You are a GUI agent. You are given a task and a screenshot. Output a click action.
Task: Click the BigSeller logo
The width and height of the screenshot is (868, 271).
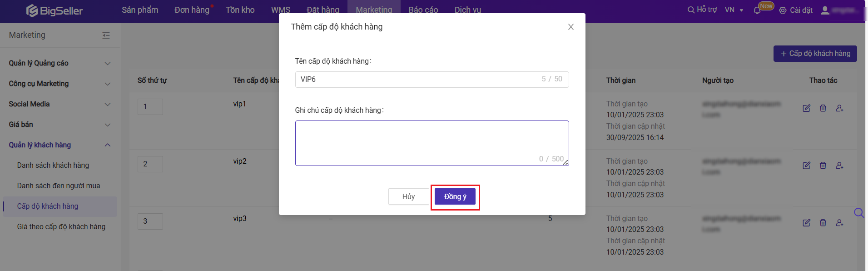point(55,10)
